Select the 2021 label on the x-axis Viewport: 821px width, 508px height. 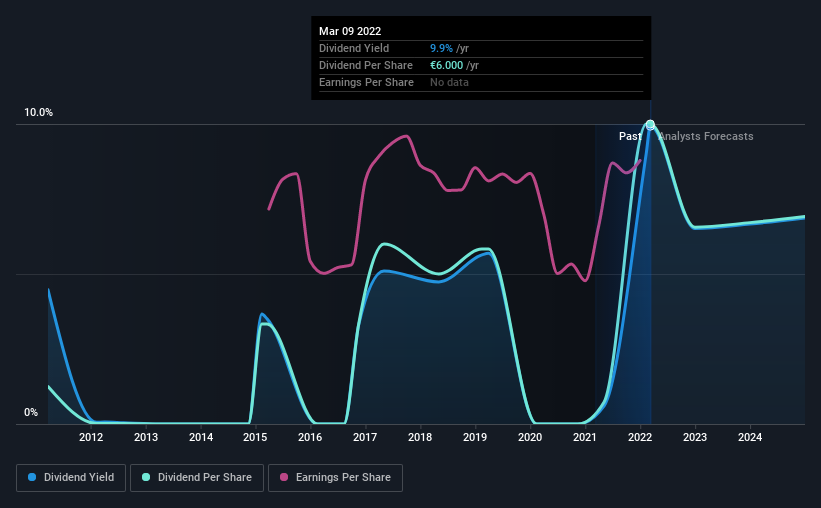click(x=584, y=437)
